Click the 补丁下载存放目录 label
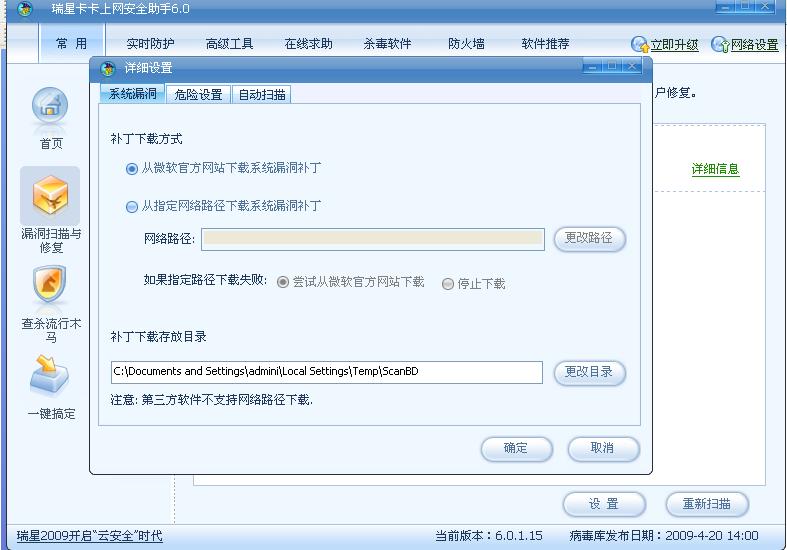Viewport: 787px width, 550px height. [159, 337]
